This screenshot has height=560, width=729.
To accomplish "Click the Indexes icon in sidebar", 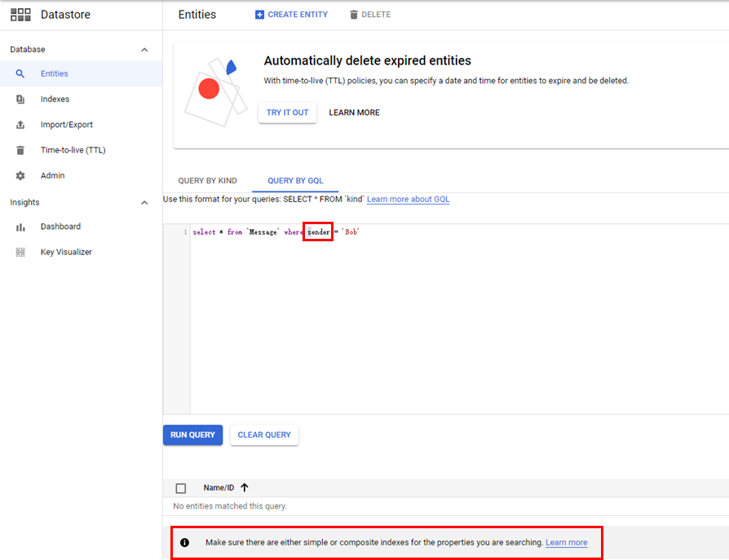I will click(20, 99).
